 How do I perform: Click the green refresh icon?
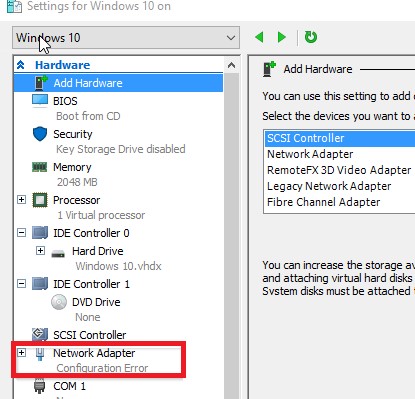311,37
